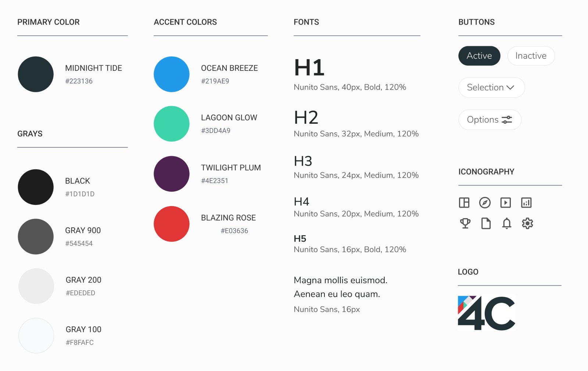Click the settings gear icon
Image resolution: width=588 pixels, height=371 pixels.
coord(527,223)
